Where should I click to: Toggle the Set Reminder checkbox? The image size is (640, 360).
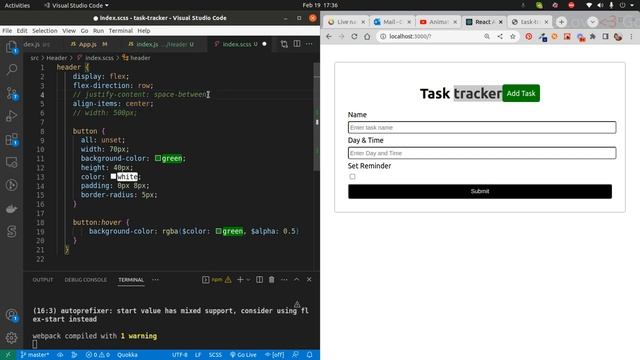pyautogui.click(x=352, y=177)
